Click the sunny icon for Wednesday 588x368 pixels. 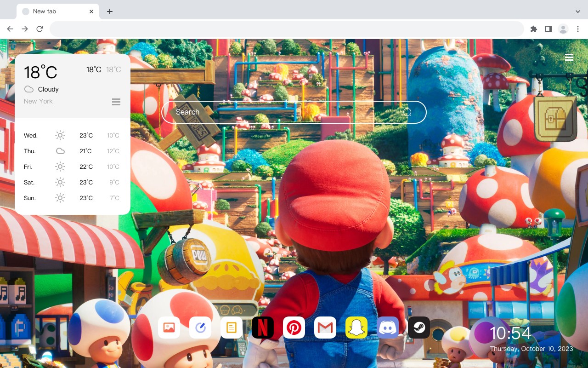click(x=60, y=135)
